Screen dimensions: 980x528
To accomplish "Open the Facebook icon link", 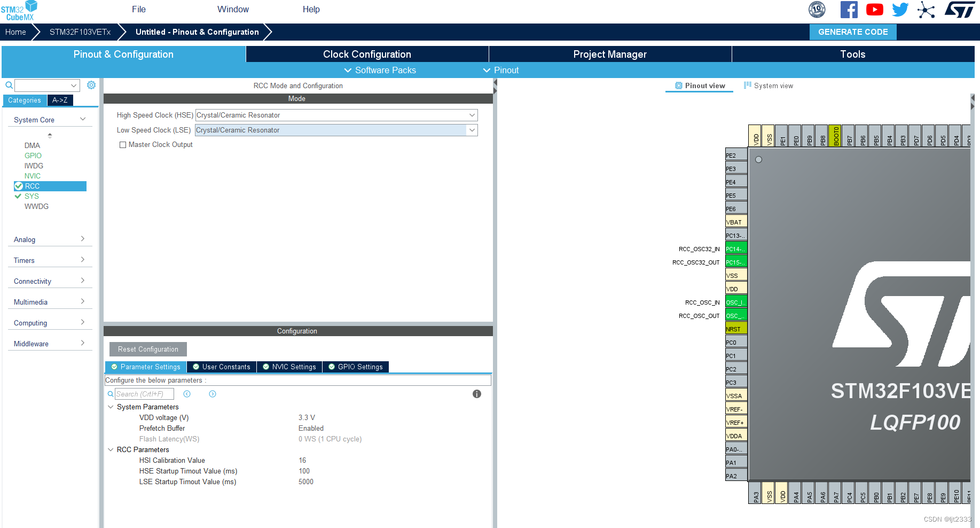I will (x=849, y=10).
